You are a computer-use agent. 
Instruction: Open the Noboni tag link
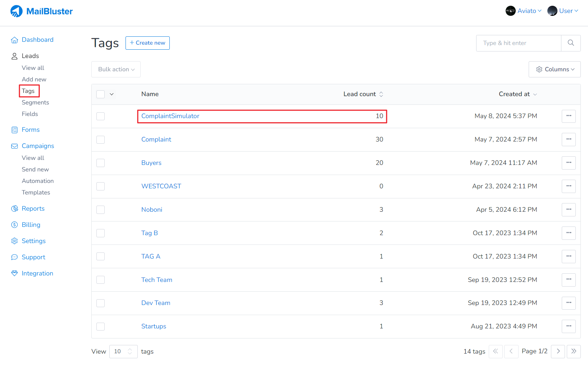point(152,210)
